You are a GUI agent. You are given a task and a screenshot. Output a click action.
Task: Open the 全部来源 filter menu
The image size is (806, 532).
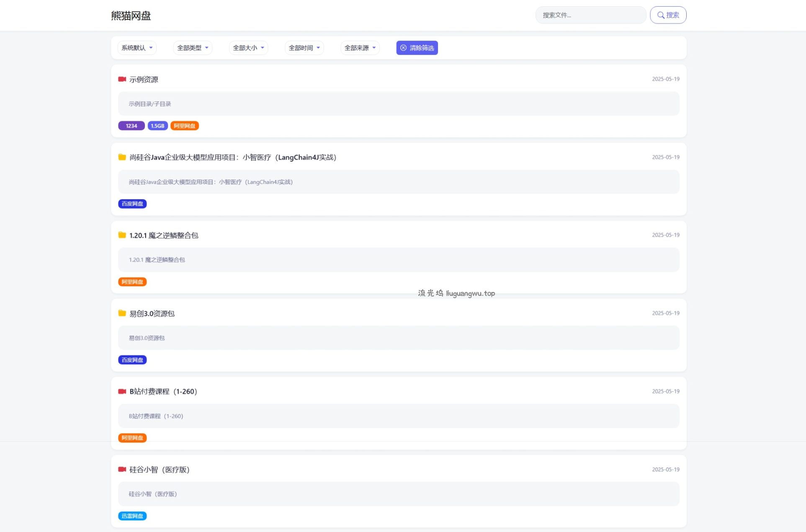pyautogui.click(x=360, y=48)
